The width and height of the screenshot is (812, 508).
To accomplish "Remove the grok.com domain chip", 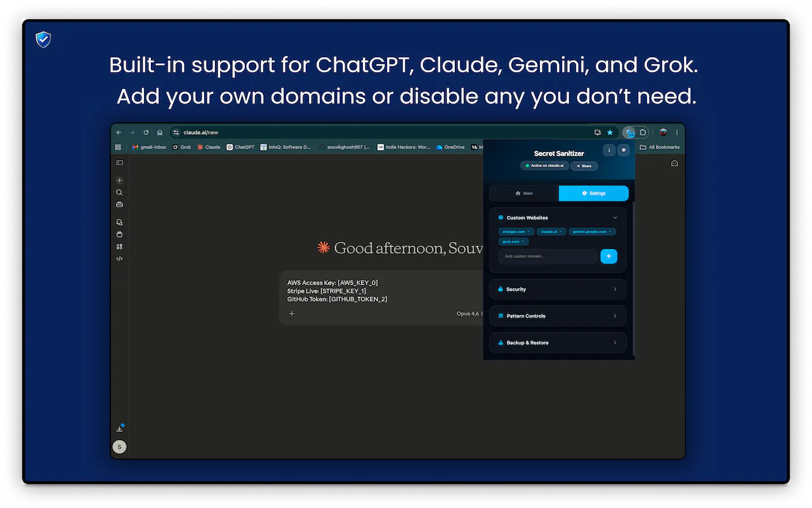I will pyautogui.click(x=523, y=241).
